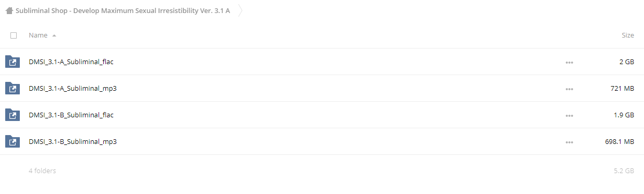Click shared folder icon for DMSI_3.1-A_Subliminal_flac

coord(13,62)
